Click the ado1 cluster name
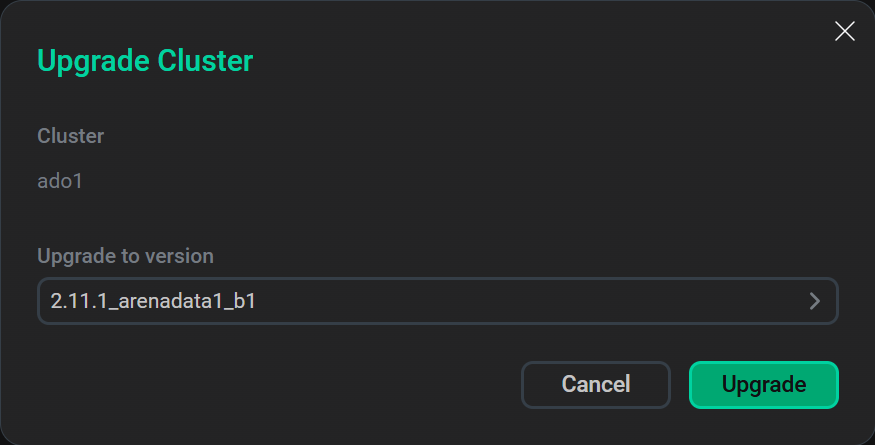875x445 pixels. pyautogui.click(x=60, y=182)
